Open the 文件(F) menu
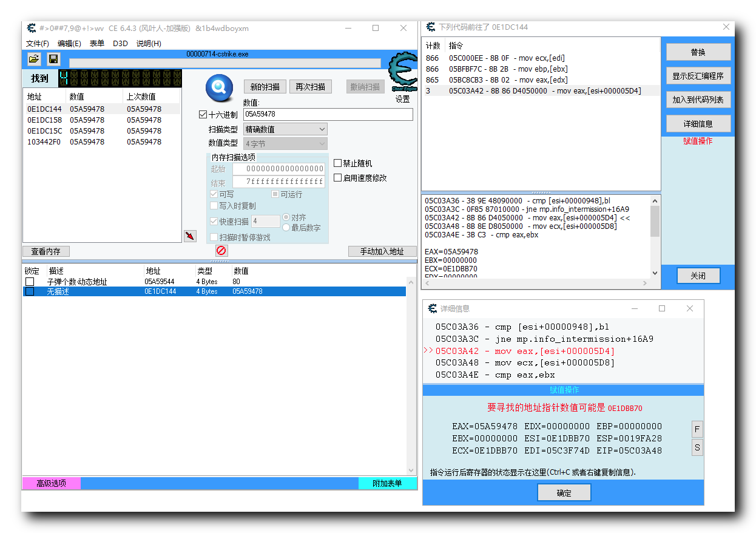The image size is (756, 533). click(38, 44)
